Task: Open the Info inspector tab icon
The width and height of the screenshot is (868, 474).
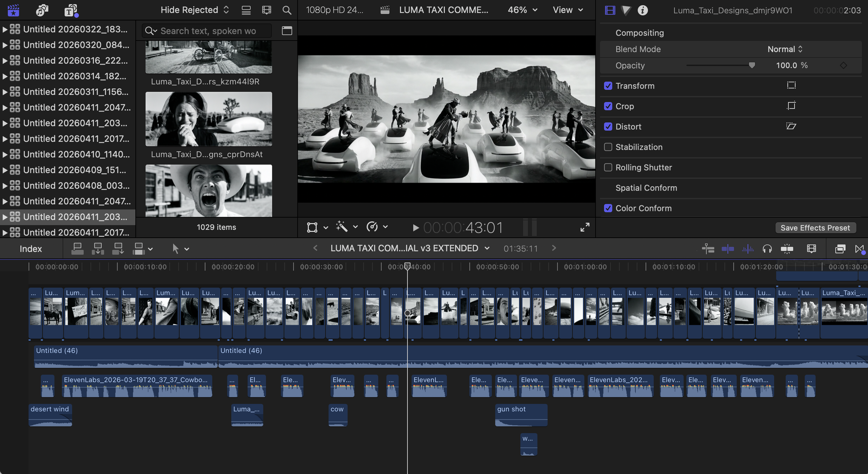Action: [x=642, y=10]
